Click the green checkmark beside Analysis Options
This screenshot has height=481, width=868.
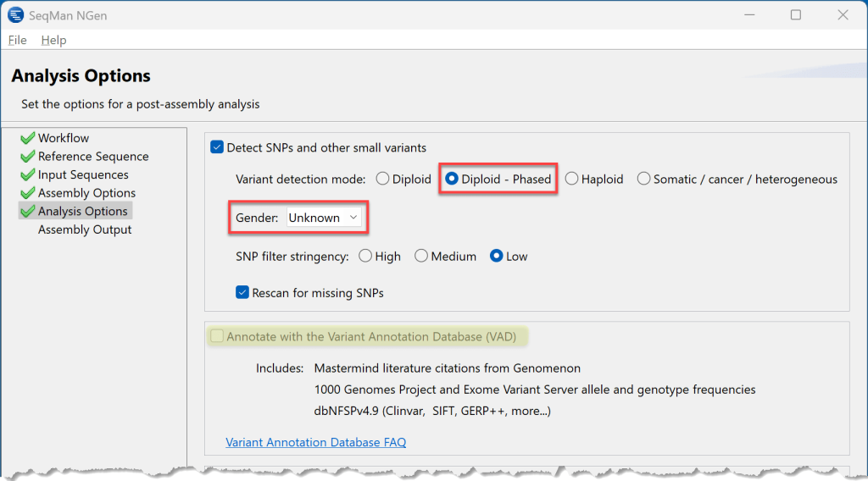(28, 211)
